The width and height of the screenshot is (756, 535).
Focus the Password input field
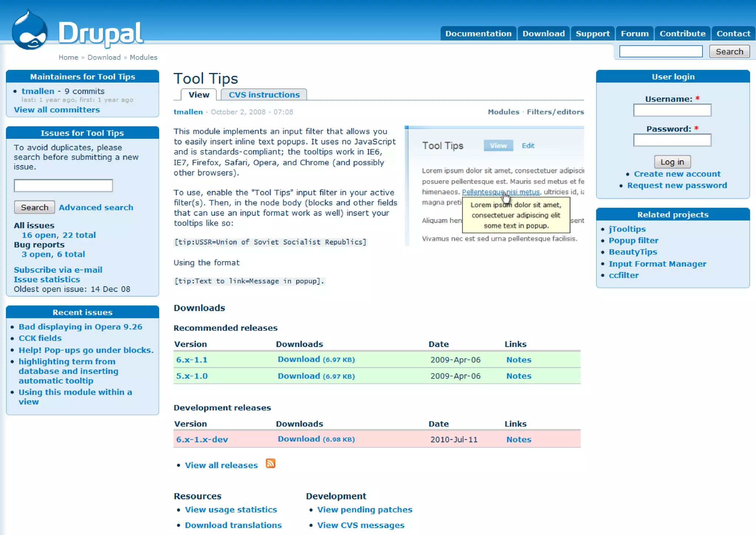click(x=672, y=140)
